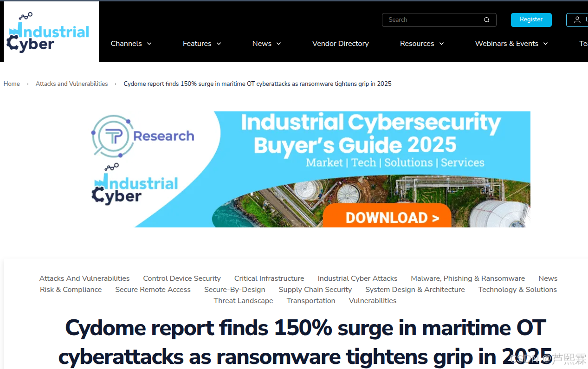
Task: Open Secure-By-Design tag
Action: coord(235,290)
